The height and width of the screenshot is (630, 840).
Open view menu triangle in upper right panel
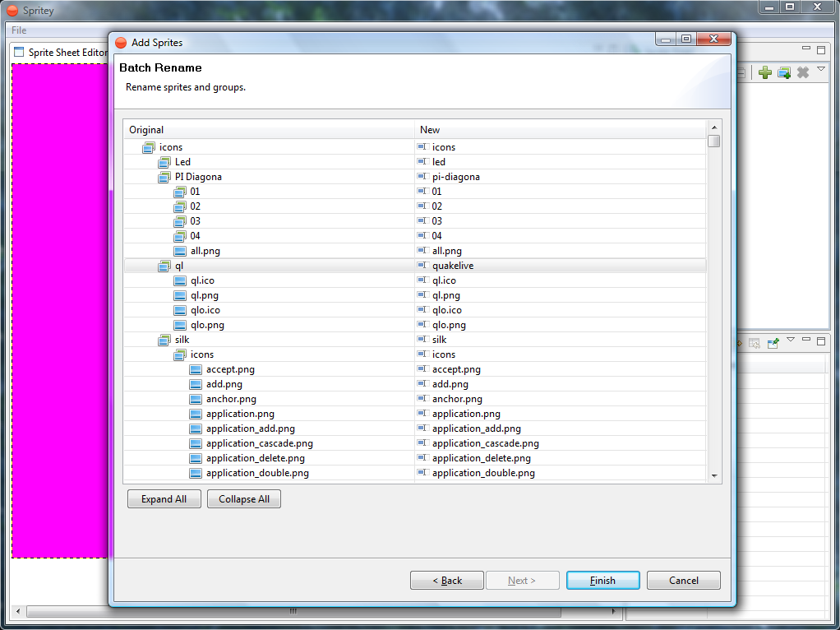point(821,69)
